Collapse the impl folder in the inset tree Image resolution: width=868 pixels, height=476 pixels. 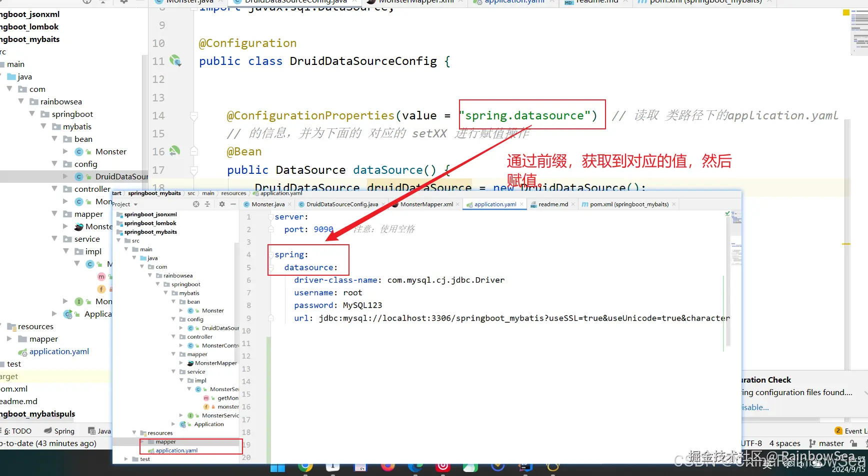[181, 381]
